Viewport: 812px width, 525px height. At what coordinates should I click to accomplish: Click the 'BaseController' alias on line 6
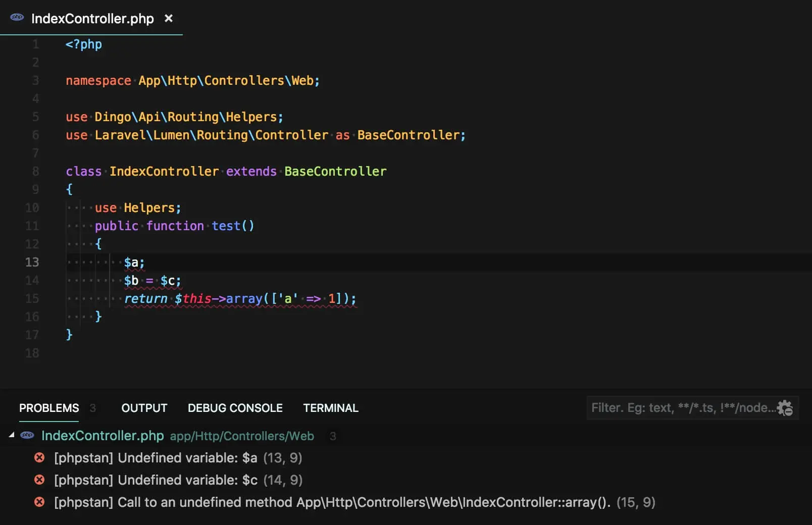(409, 135)
